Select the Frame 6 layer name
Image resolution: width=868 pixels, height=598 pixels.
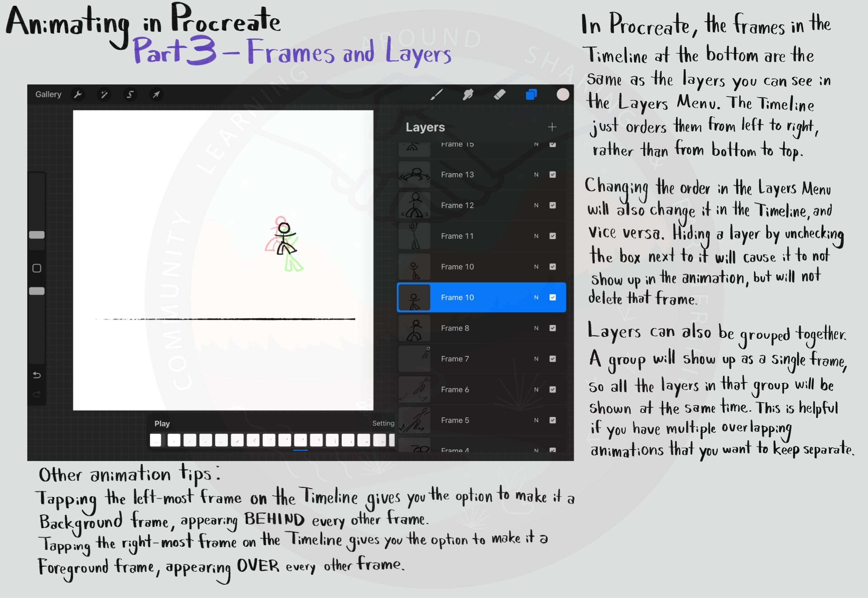coord(455,390)
